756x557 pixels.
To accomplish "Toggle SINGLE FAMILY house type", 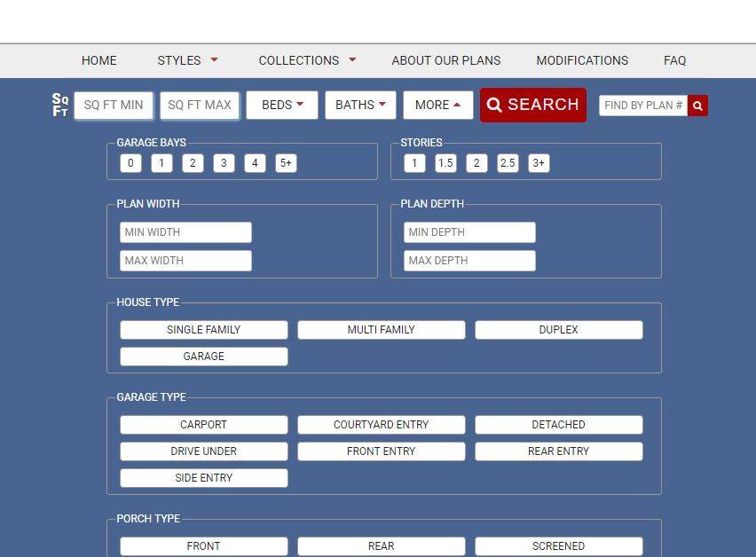I will tap(204, 330).
